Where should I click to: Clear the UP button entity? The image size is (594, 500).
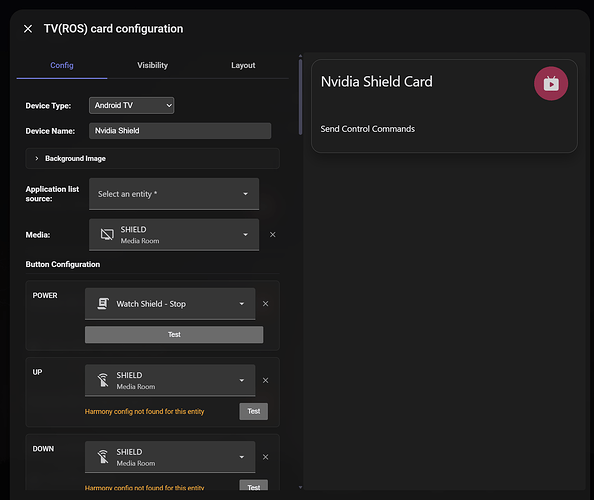tap(266, 380)
